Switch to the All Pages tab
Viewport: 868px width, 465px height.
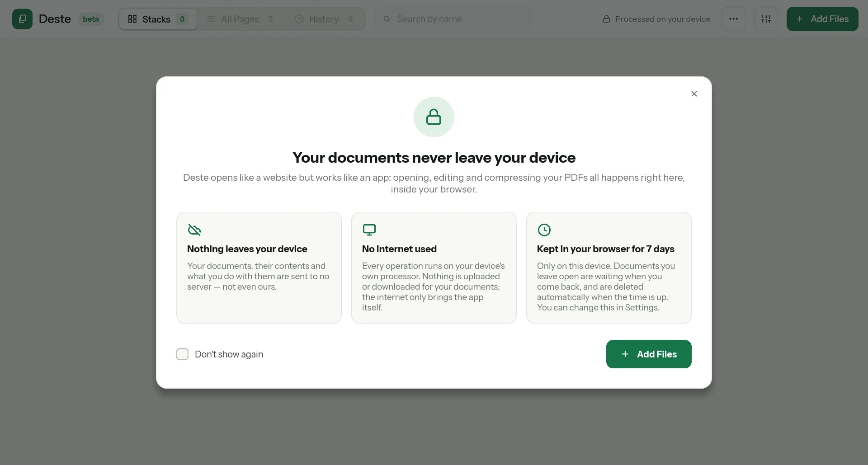[x=240, y=19]
